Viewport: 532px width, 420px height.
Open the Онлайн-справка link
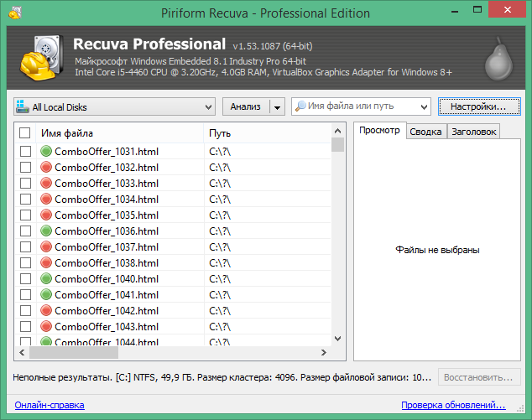tap(50, 405)
